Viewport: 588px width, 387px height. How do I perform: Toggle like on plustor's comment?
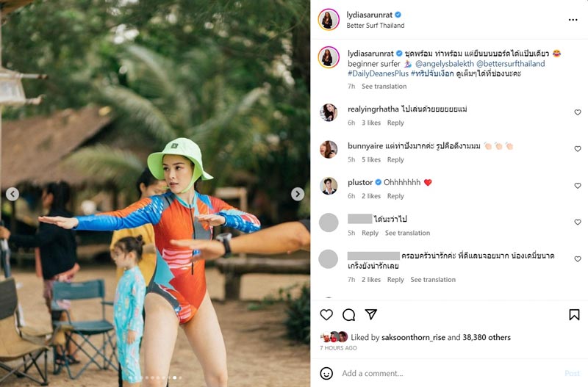tap(577, 186)
